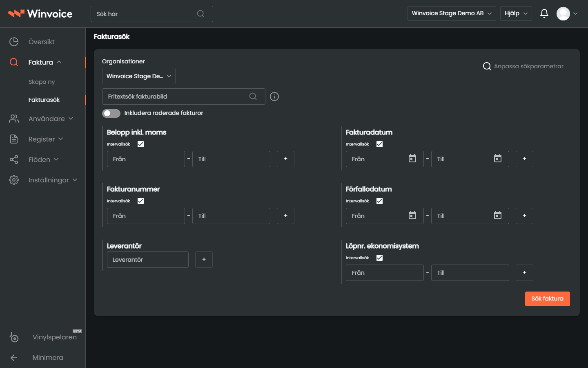The width and height of the screenshot is (588, 368).
Task: Click the Leverantör input field
Action: [x=148, y=260]
